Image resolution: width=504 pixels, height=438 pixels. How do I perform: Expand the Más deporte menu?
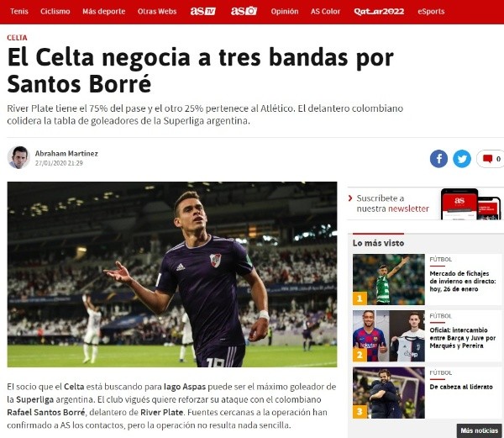coord(104,12)
